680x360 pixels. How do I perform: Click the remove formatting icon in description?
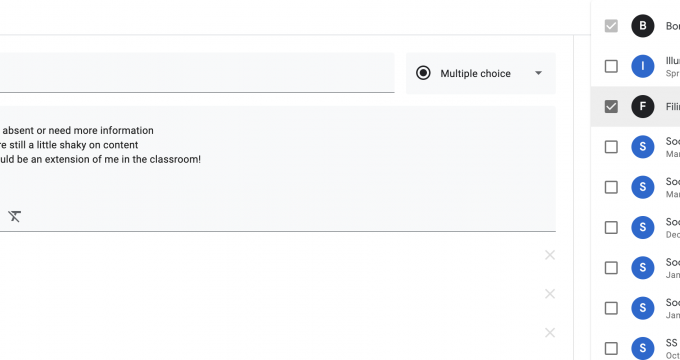point(14,216)
